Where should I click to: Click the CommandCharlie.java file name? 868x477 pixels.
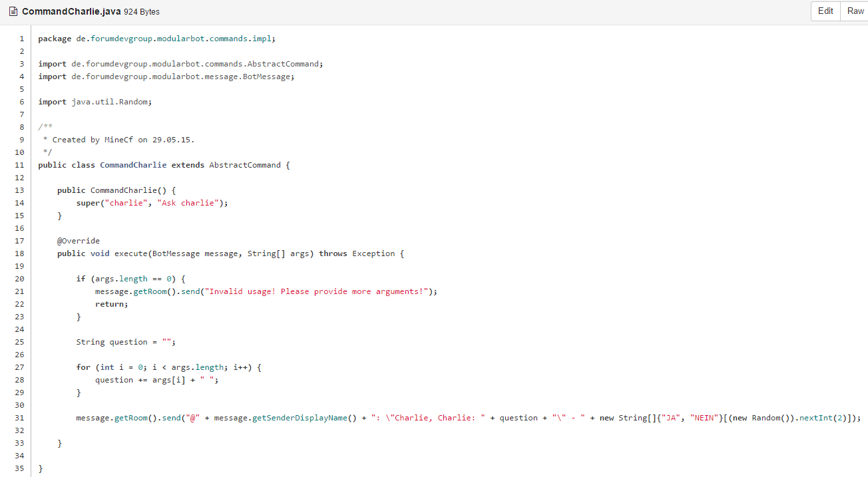pyautogui.click(x=71, y=11)
